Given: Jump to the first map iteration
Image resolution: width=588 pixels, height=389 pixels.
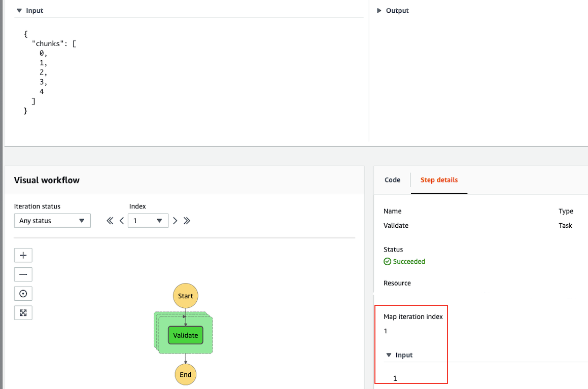Looking at the screenshot, I should coord(110,221).
